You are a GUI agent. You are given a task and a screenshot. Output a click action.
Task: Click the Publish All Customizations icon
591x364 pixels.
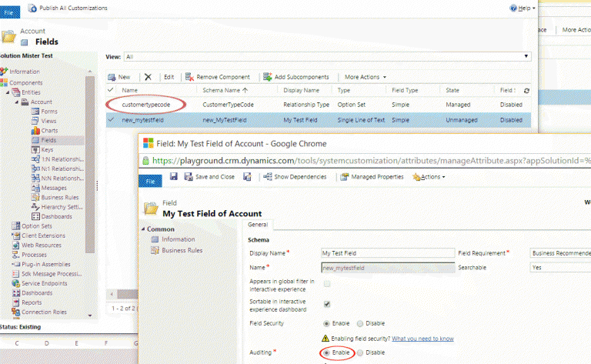[x=32, y=8]
